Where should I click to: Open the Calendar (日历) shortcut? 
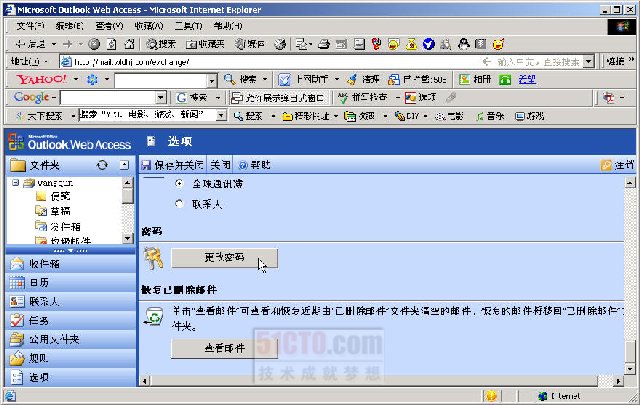coord(38,283)
